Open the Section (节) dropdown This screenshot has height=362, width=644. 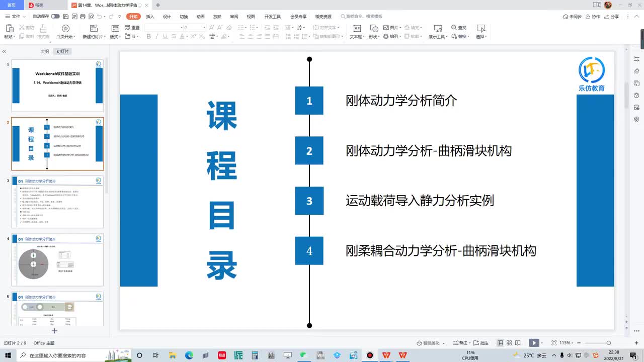click(x=131, y=36)
